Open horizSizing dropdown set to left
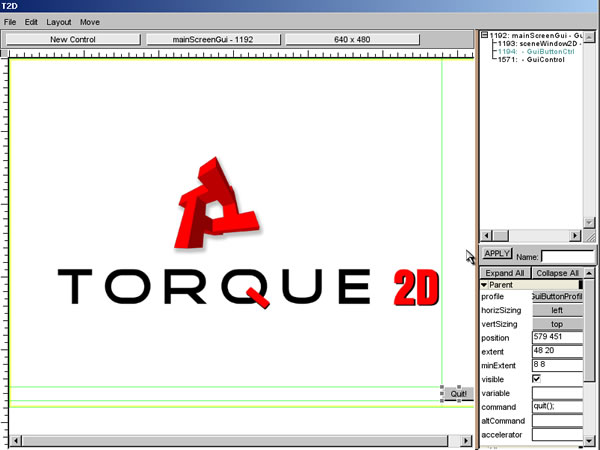600x450 pixels. 558,310
